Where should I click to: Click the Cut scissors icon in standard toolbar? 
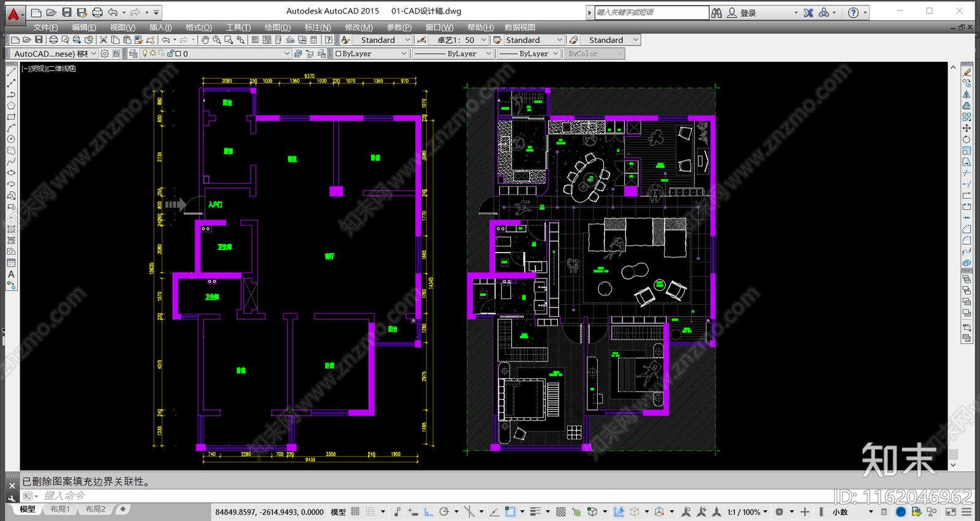(104, 40)
